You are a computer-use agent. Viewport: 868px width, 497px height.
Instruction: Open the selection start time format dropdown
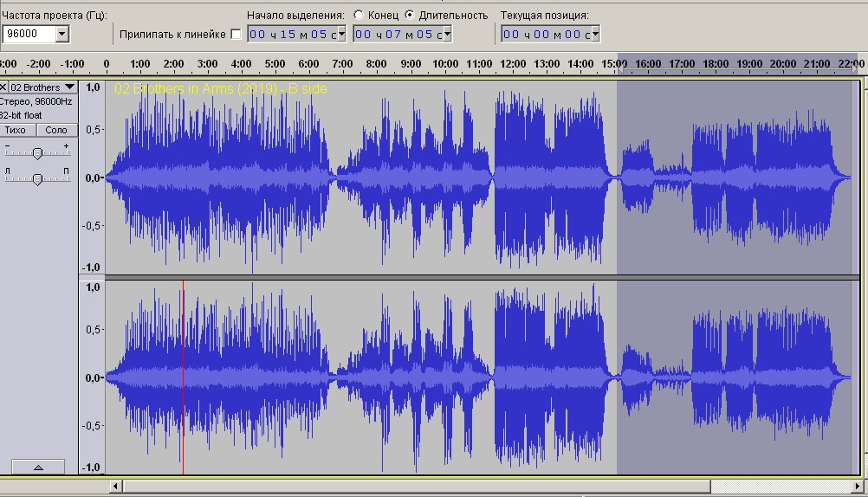pyautogui.click(x=341, y=34)
